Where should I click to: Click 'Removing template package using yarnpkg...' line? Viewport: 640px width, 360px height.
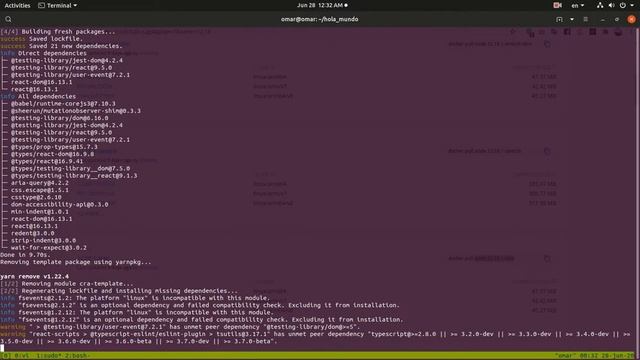pos(76,262)
